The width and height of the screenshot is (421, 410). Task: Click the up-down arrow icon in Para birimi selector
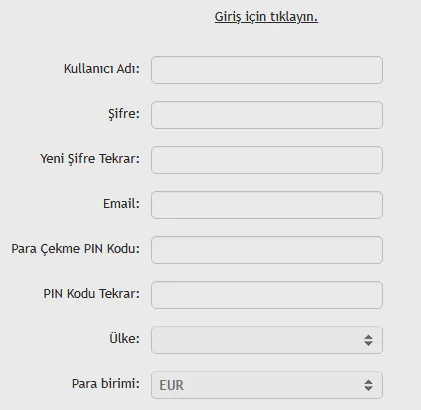(368, 385)
